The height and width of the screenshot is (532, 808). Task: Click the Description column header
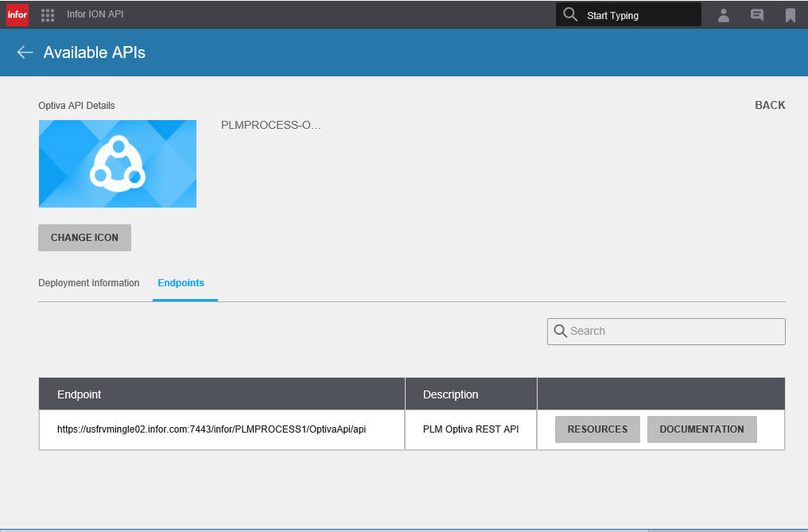click(471, 394)
